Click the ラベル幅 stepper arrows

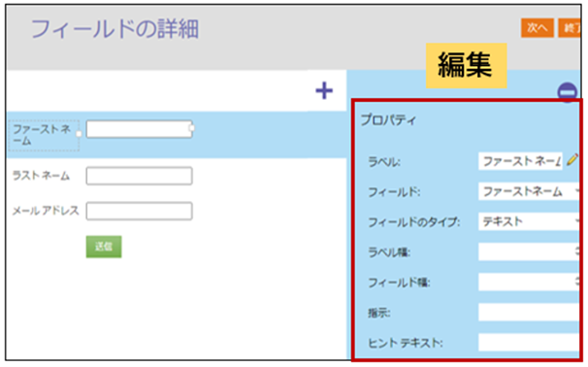(577, 251)
